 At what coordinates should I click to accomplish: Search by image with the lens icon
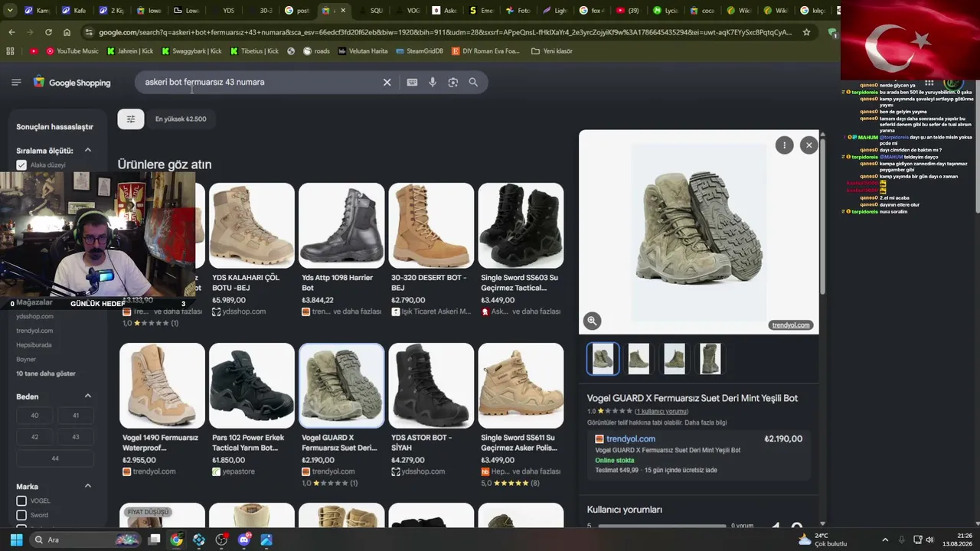[452, 82]
